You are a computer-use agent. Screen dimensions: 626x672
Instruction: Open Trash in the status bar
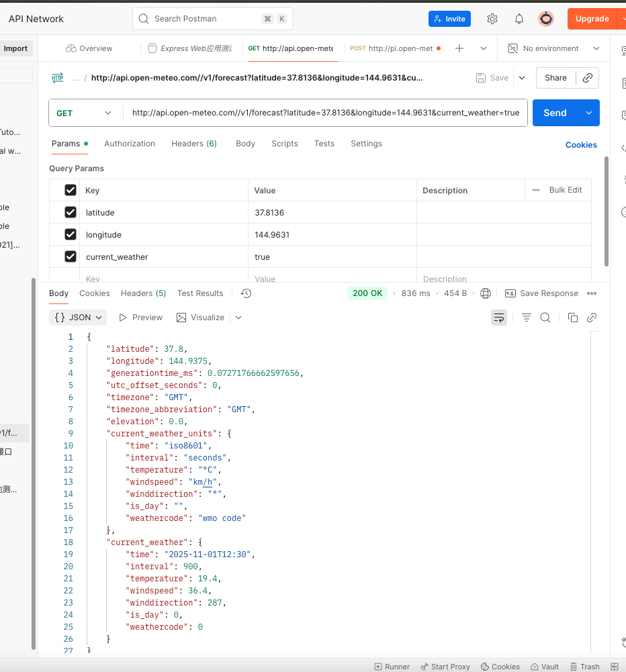(x=585, y=667)
